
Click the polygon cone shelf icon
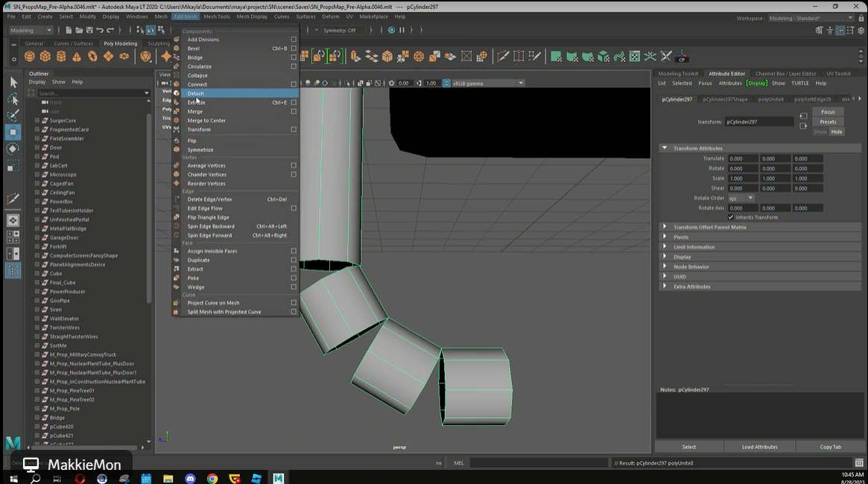[x=77, y=57]
